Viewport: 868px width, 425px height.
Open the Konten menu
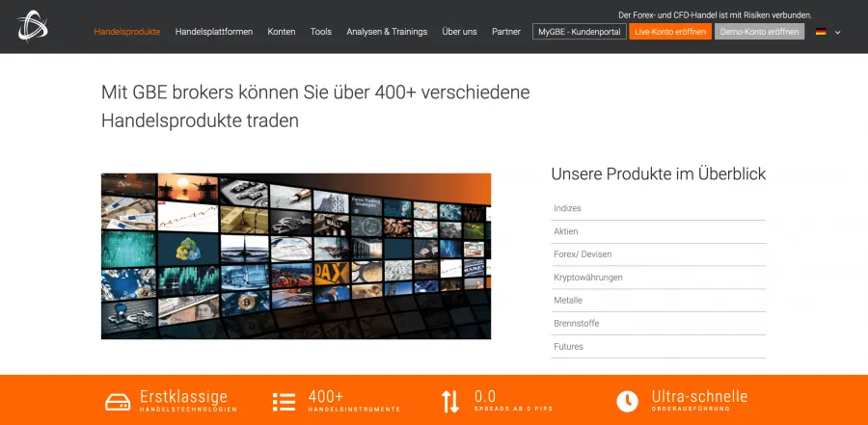point(282,32)
